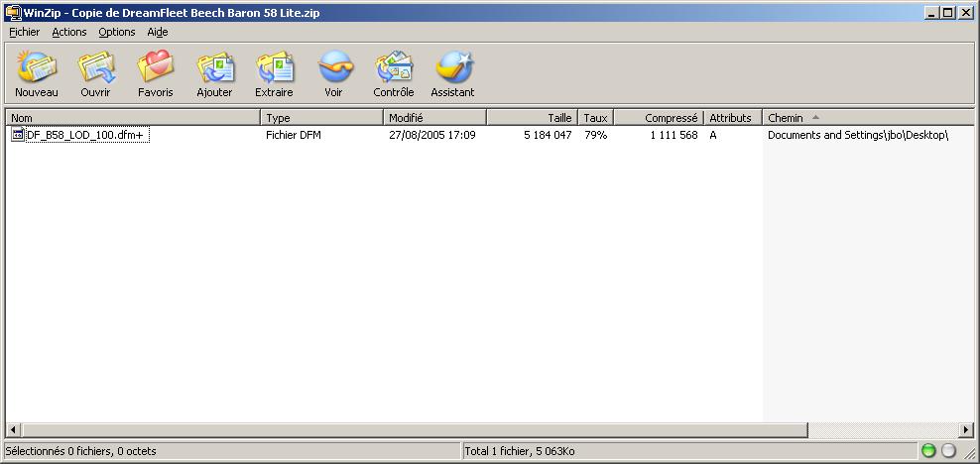Sort by the Taille column header
Image resolution: width=980 pixels, height=464 pixels.
tap(533, 117)
